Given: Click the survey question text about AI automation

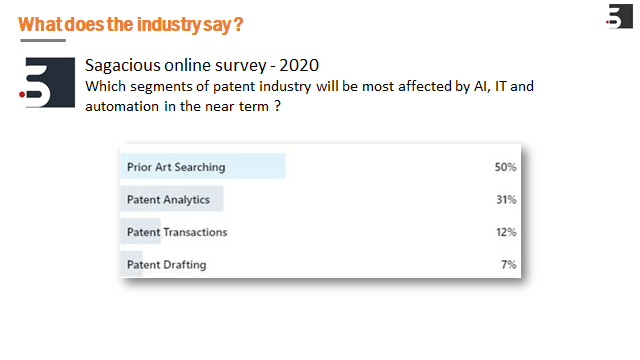Looking at the screenshot, I should point(309,96).
